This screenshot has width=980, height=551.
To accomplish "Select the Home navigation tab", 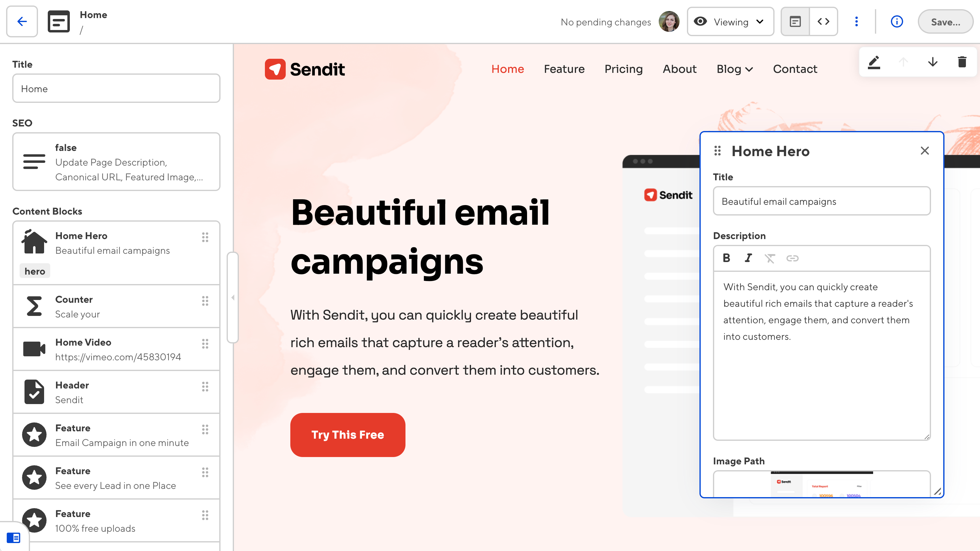I will (x=507, y=69).
